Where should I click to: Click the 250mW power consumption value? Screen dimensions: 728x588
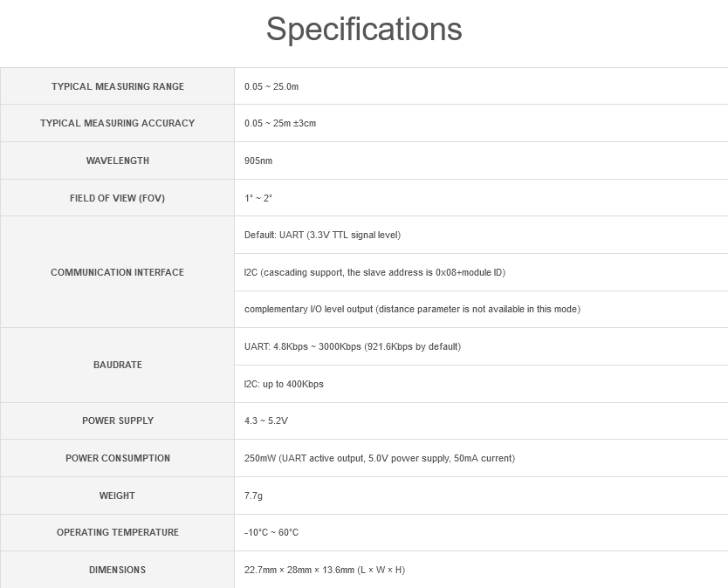coord(380,458)
